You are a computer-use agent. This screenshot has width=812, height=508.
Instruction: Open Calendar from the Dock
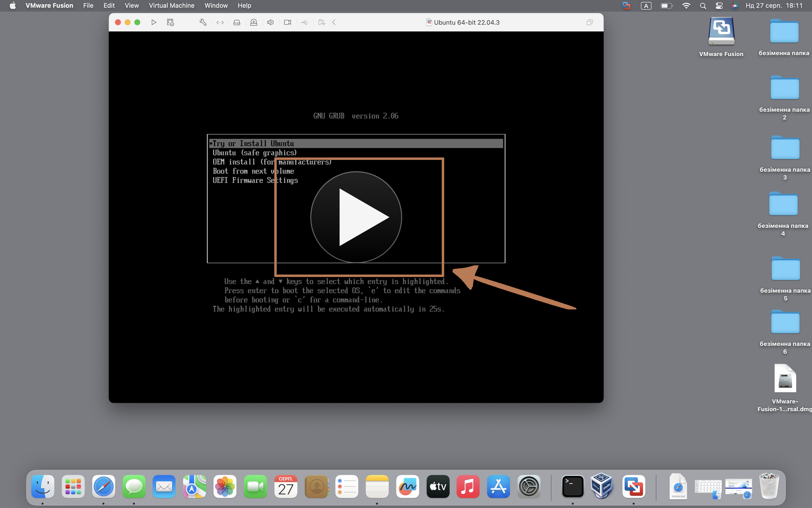(286, 486)
